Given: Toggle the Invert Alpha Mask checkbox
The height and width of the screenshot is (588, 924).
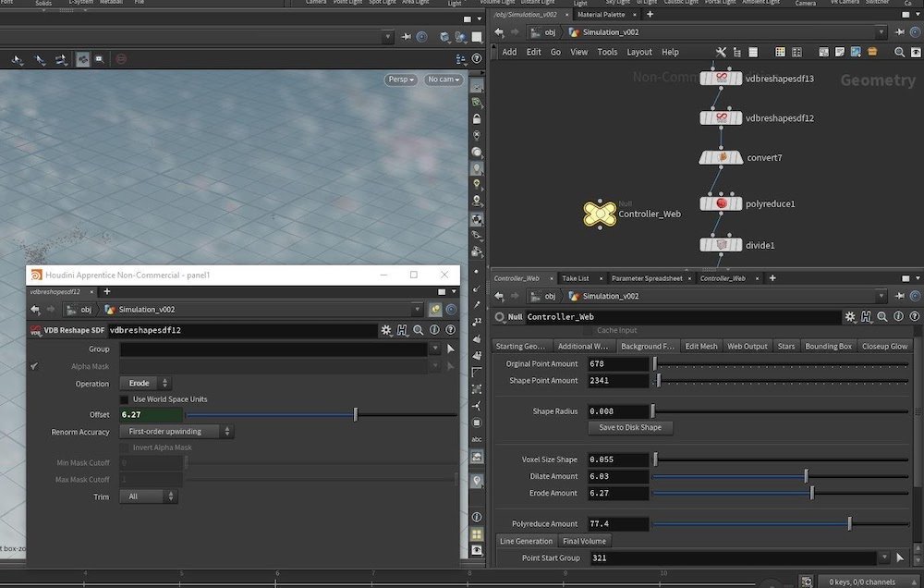Looking at the screenshot, I should [x=125, y=447].
